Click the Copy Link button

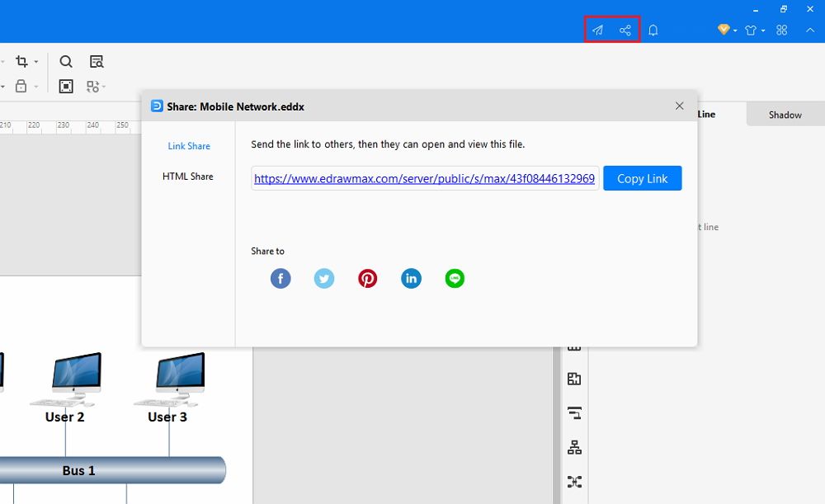coord(643,178)
